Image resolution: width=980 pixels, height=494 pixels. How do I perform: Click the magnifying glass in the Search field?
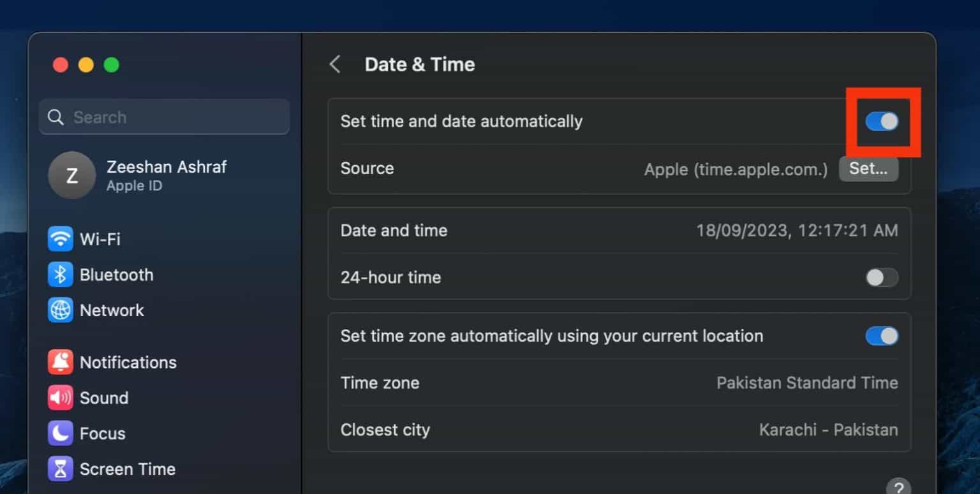(56, 117)
